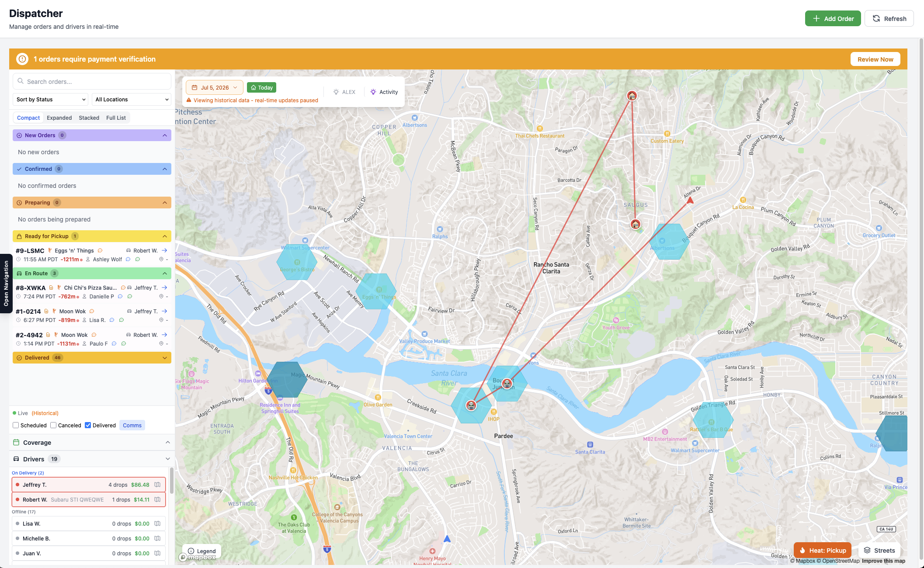Click the payment warning alert icon
The image size is (924, 568).
[x=22, y=59]
